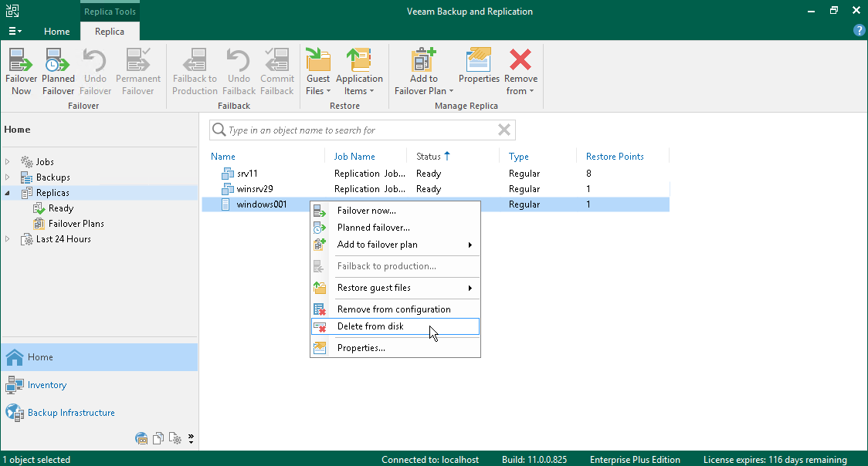Choose Delete from disk menu entry
This screenshot has width=868, height=466.
point(395,326)
